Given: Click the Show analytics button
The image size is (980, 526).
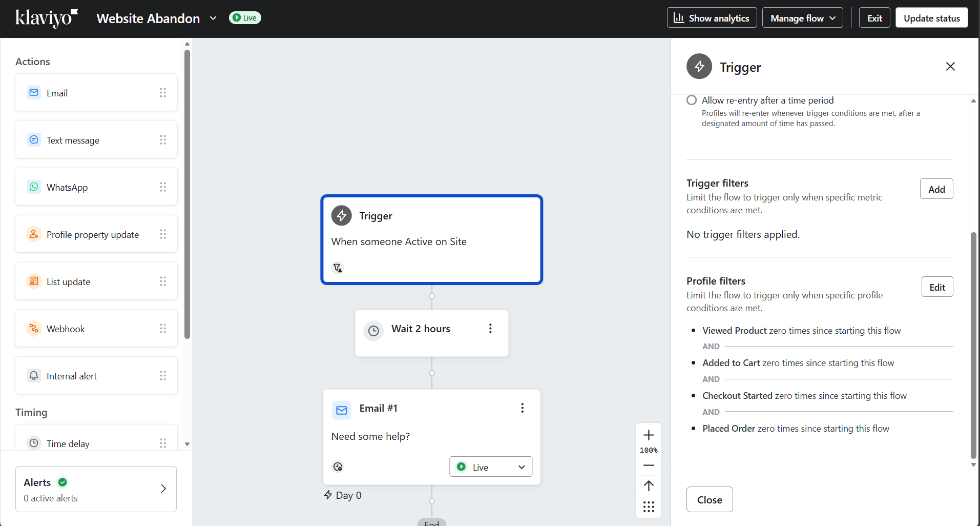Looking at the screenshot, I should pos(712,17).
